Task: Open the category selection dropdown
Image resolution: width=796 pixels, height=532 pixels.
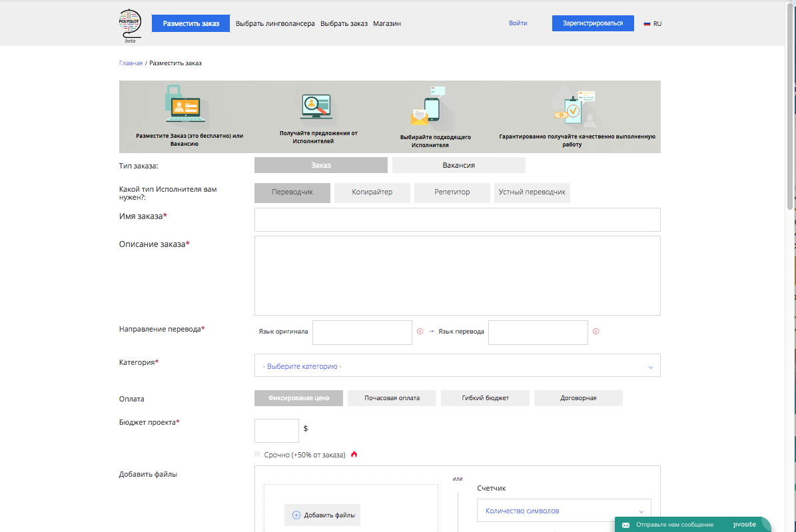Action: click(x=457, y=366)
